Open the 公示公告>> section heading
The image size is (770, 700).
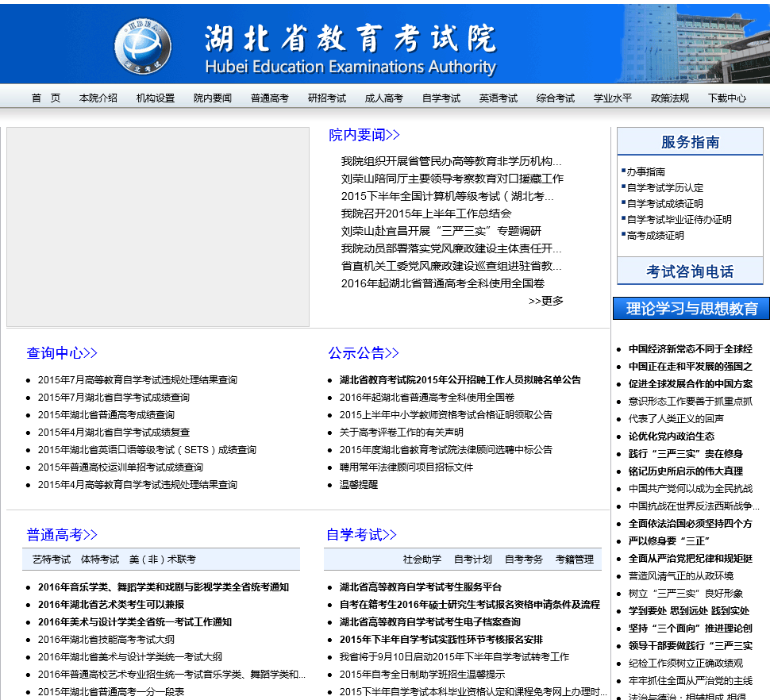(364, 353)
